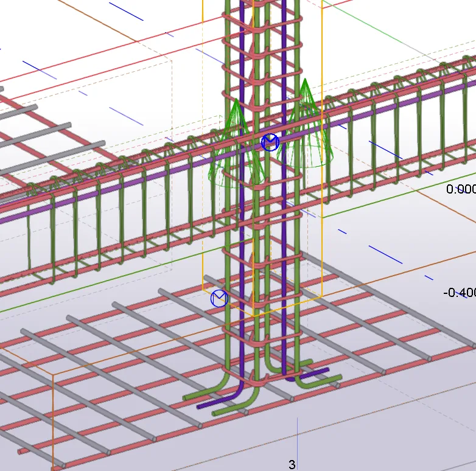The width and height of the screenshot is (476, 471).
Task: Click the 0.000 level label
Action: point(461,189)
